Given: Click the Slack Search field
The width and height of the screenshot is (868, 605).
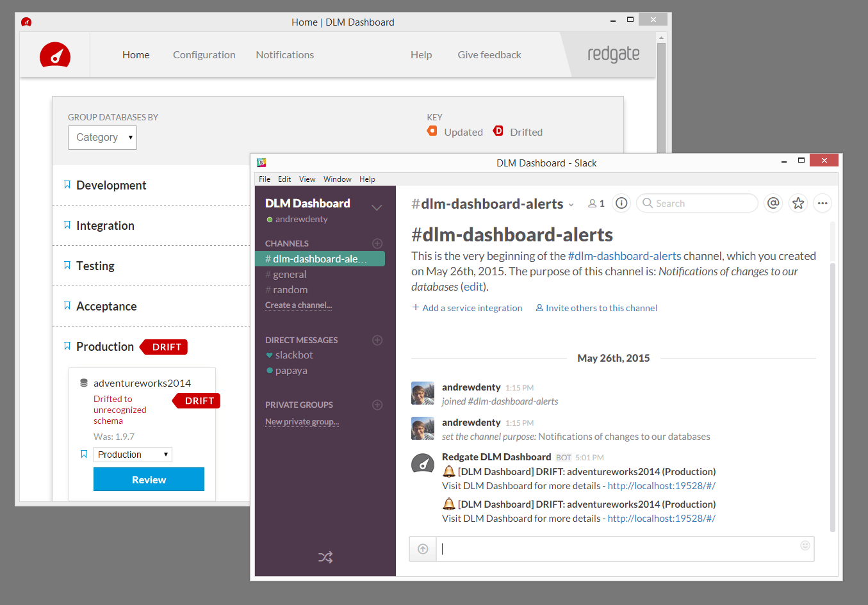Looking at the screenshot, I should pyautogui.click(x=697, y=203).
